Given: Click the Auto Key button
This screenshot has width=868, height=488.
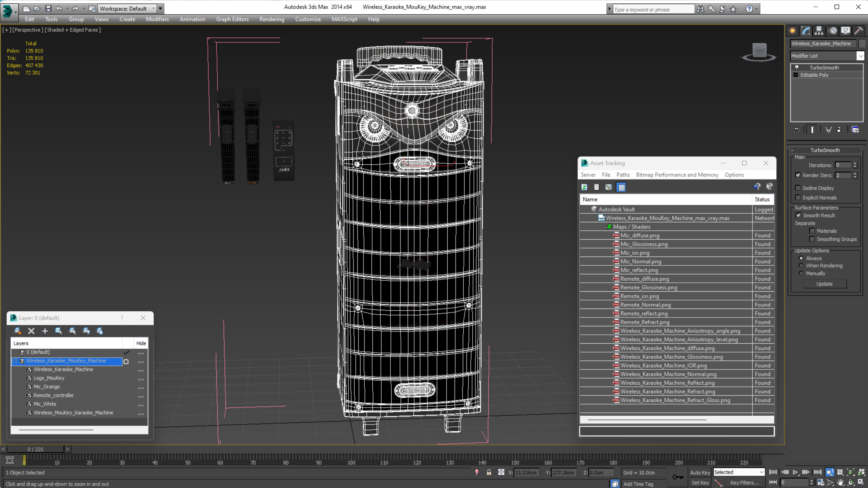Looking at the screenshot, I should click(699, 472).
